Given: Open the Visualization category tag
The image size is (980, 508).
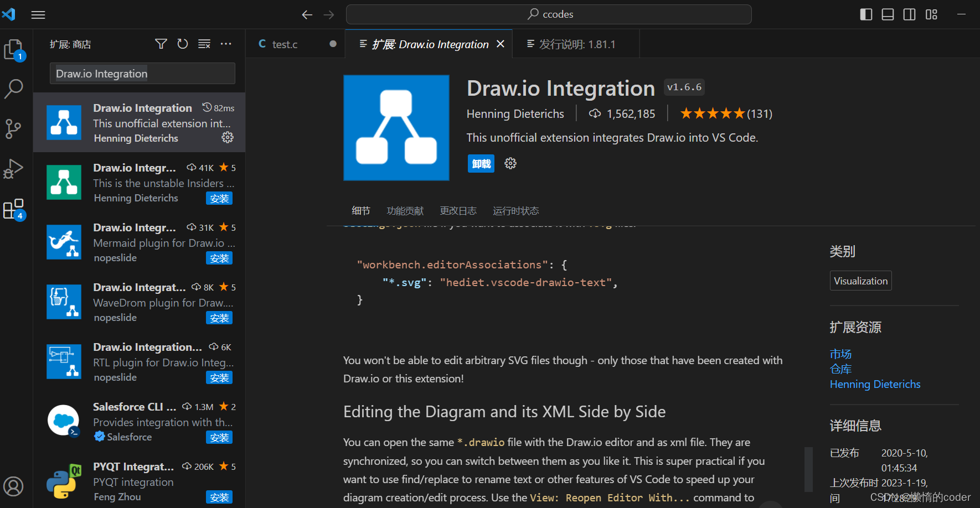Looking at the screenshot, I should (x=860, y=281).
